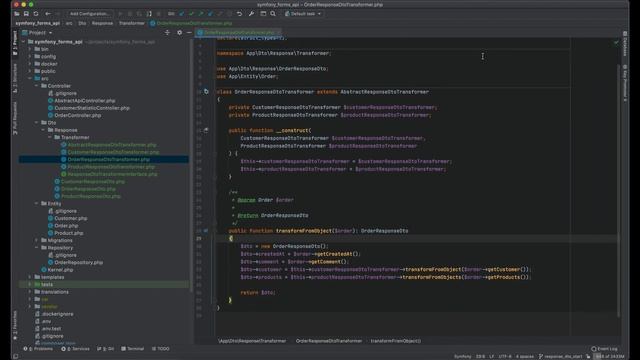The width and height of the screenshot is (640, 360).
Task: Click the project structure window icon in toolbar
Action: click(263, 14)
